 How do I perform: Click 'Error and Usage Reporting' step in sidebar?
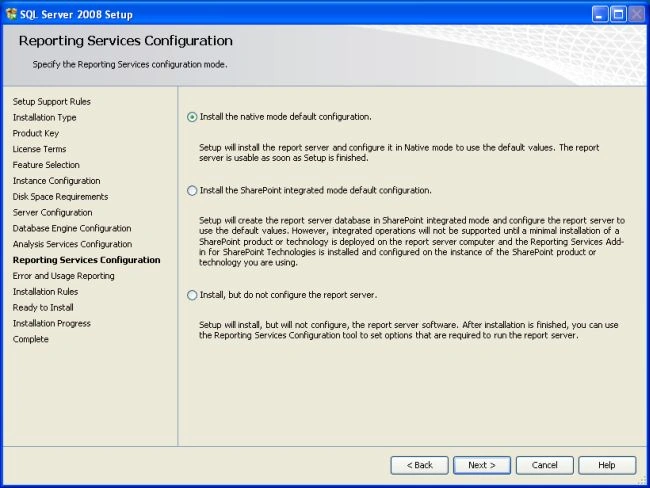point(63,276)
